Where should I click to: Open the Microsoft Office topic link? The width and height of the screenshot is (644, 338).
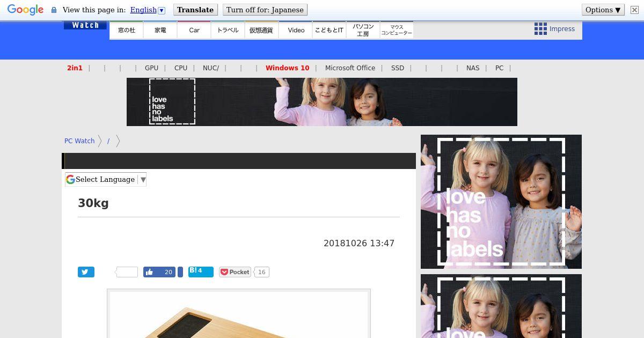tap(350, 68)
